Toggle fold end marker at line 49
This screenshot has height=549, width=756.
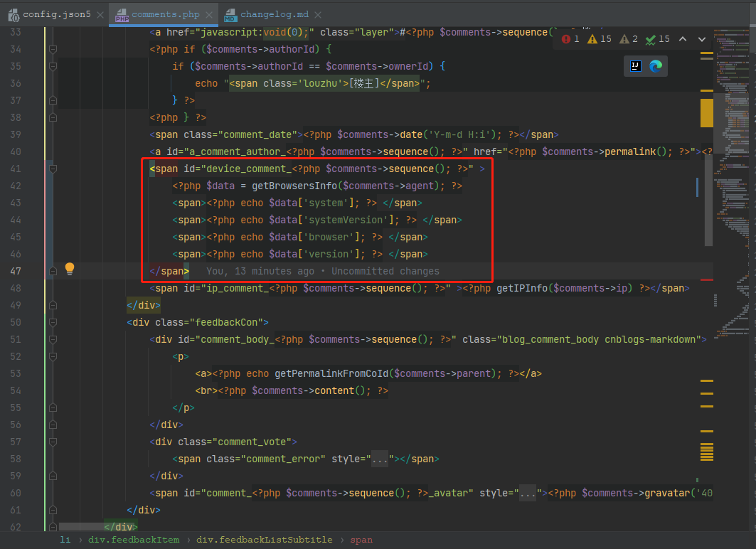point(53,305)
